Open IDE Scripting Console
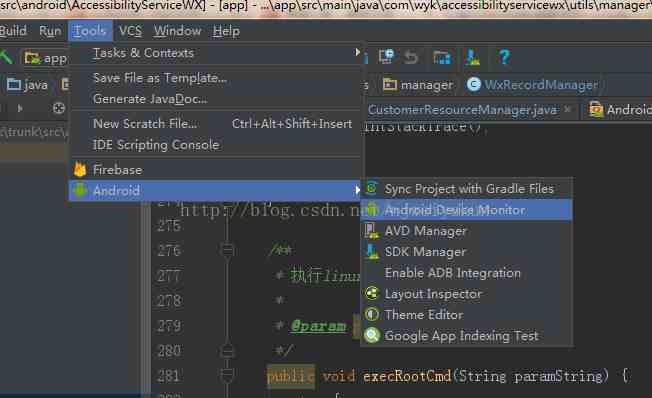This screenshot has width=652, height=398. [216, 145]
